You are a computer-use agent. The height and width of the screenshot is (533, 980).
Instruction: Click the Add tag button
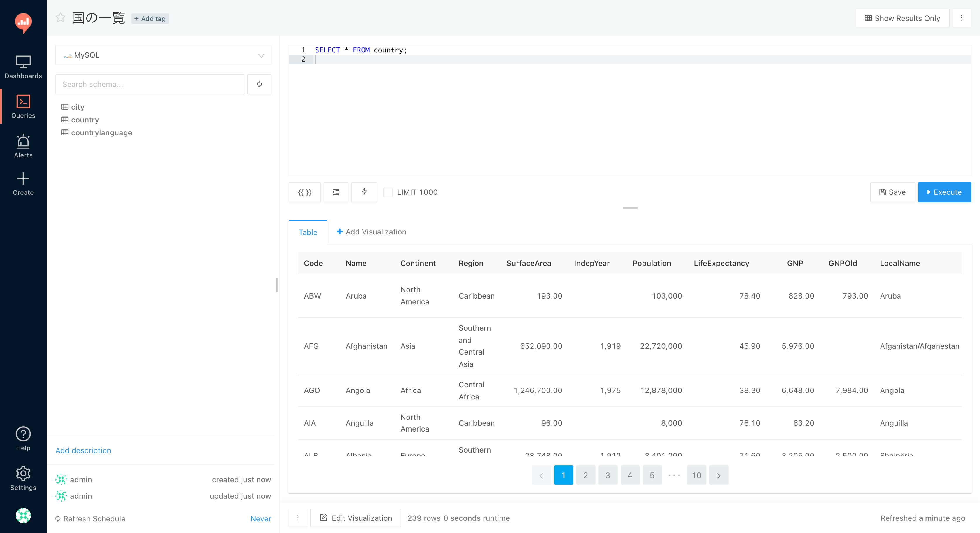(150, 19)
